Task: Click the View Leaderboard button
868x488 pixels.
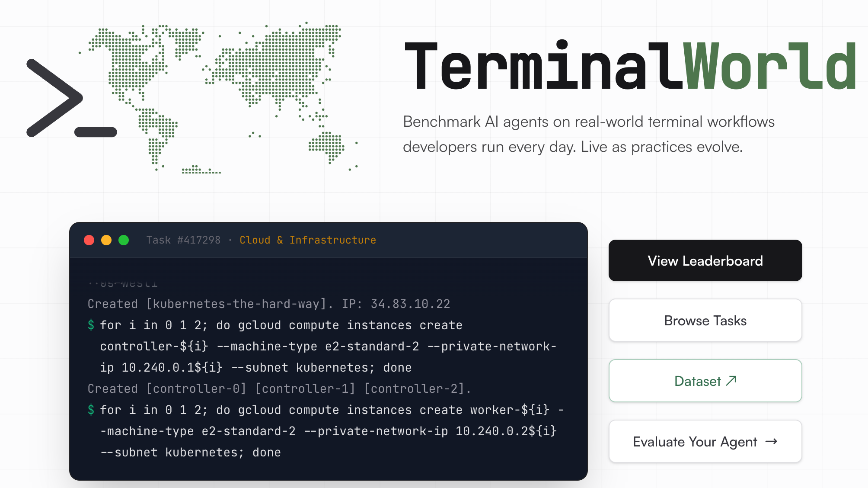Action: coord(705,260)
